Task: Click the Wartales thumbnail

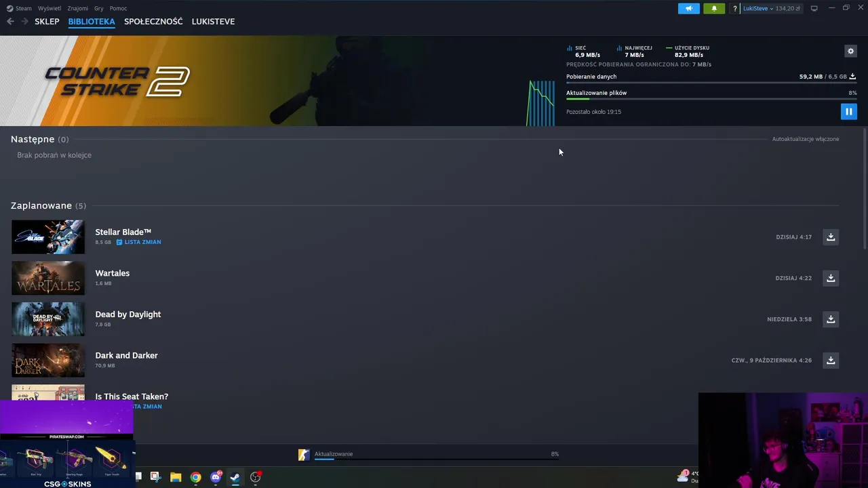Action: point(48,278)
